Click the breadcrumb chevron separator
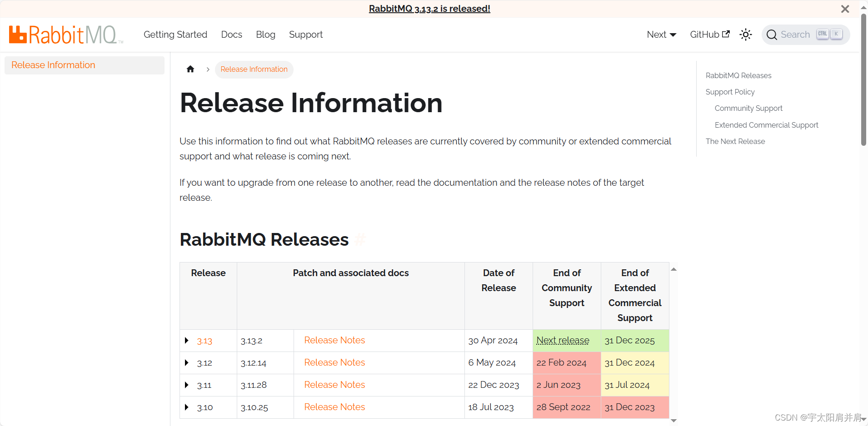Screen dimensions: 868x426 tap(208, 69)
